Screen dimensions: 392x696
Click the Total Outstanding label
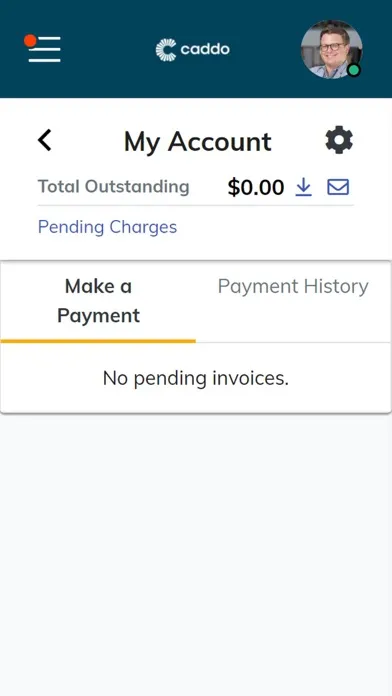pos(114,186)
